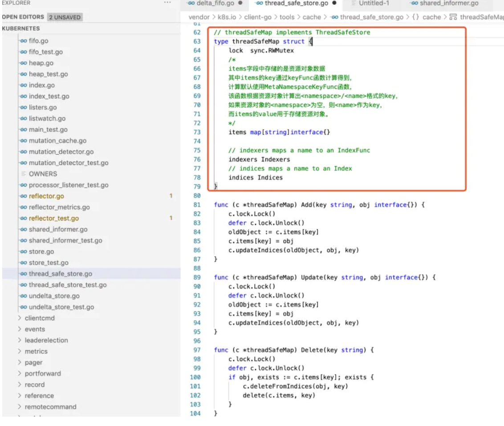Image resolution: width=504 pixels, height=426 pixels.
Task: Open mutation_detector.go from file tree
Action: (61, 152)
